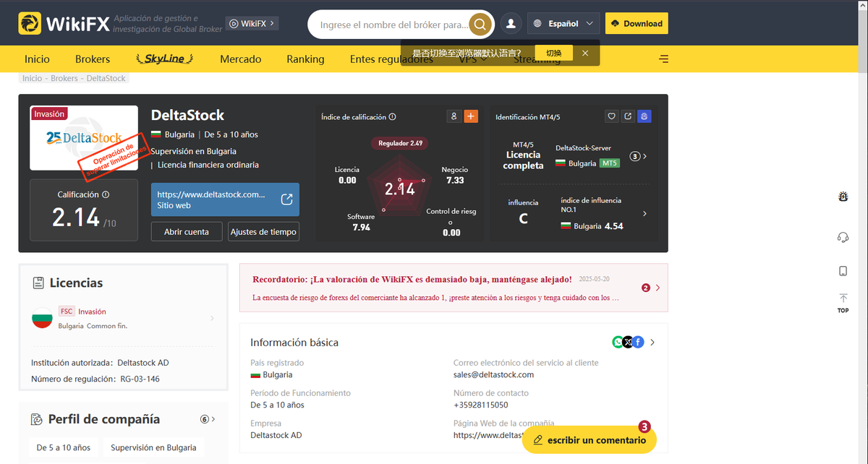Click the Ajustes de tiempo button
The width and height of the screenshot is (868, 464).
[263, 232]
